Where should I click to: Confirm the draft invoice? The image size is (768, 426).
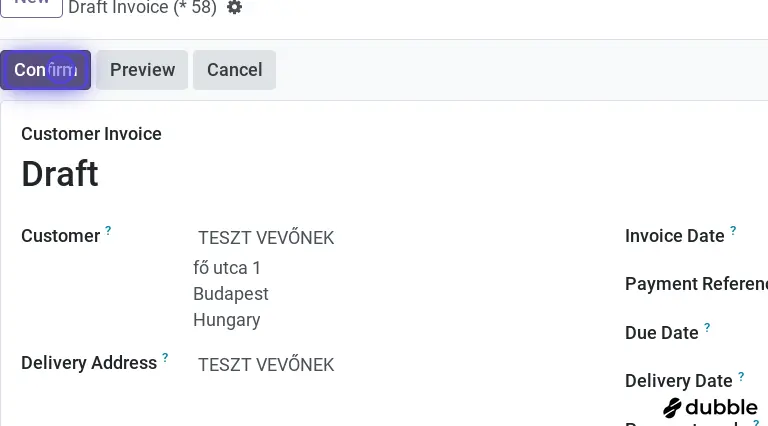tap(45, 70)
